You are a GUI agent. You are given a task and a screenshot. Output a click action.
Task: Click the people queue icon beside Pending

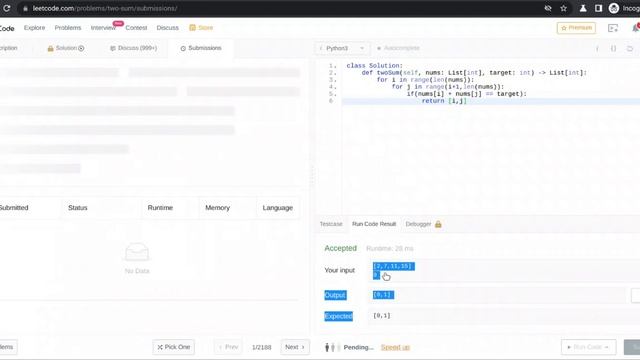click(332, 347)
